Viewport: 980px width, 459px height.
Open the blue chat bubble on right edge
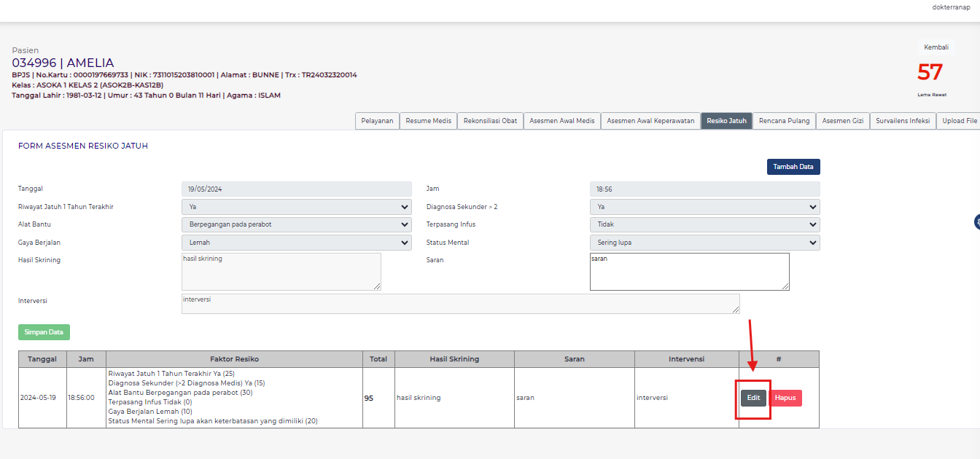pyautogui.click(x=976, y=222)
